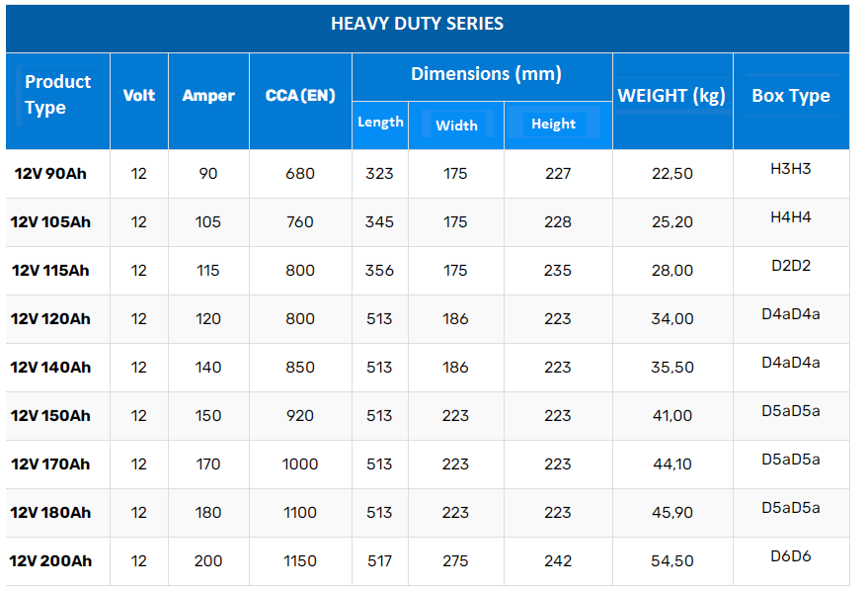Click the 12V 200Ah product row label
The width and height of the screenshot is (868, 592).
point(51,561)
